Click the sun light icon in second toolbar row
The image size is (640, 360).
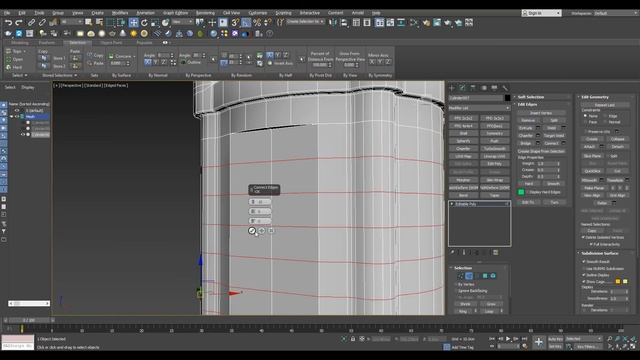pos(133,33)
